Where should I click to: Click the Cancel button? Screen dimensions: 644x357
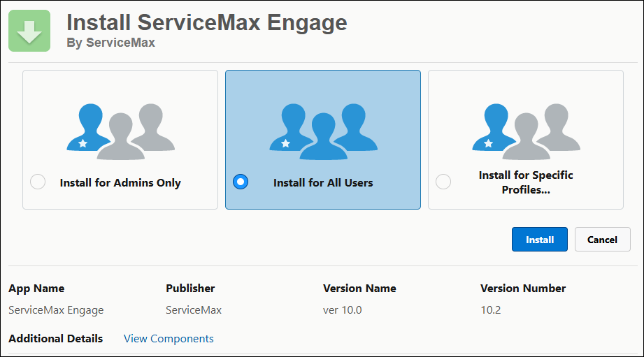603,239
